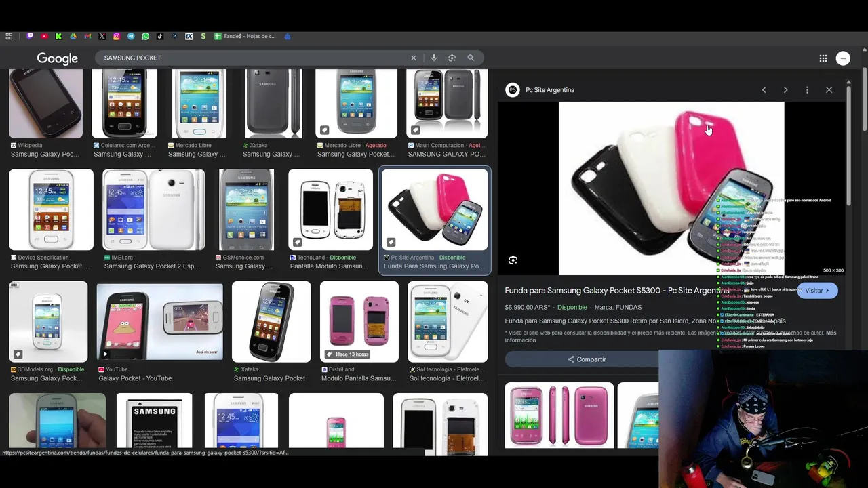This screenshot has width=868, height=488.
Task: Open 3DModels.org Samsung Galaxy result
Action: pyautogui.click(x=48, y=322)
